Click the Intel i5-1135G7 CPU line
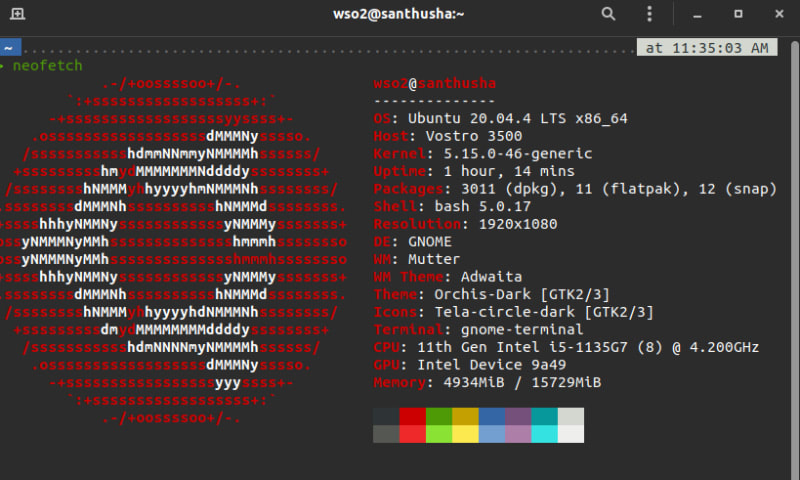 tap(565, 347)
